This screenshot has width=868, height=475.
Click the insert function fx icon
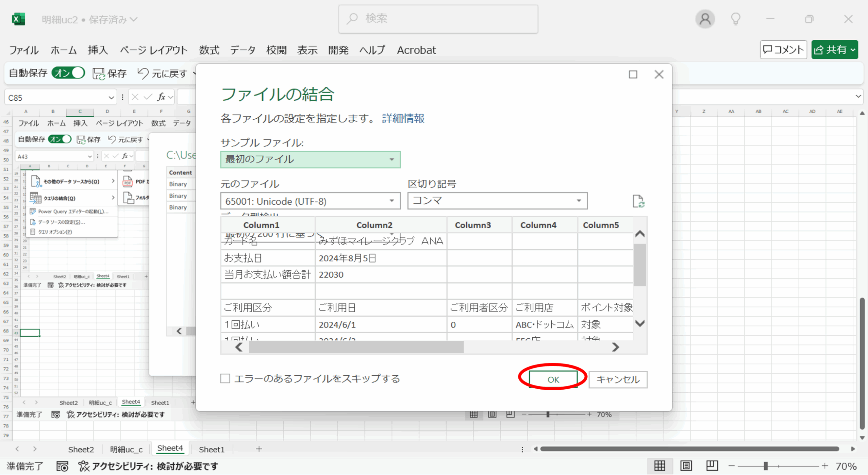coord(161,97)
